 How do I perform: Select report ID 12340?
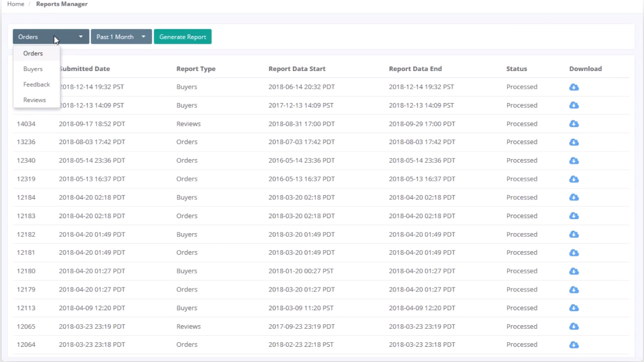[26, 160]
